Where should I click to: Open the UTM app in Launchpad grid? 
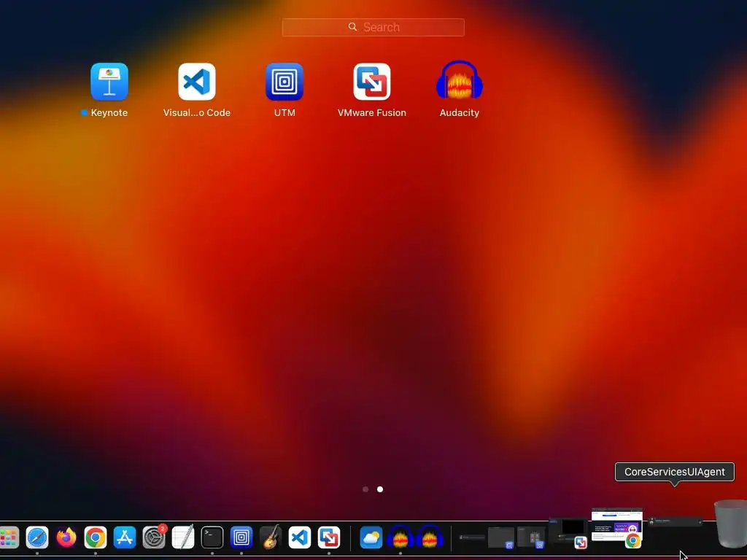tap(285, 82)
